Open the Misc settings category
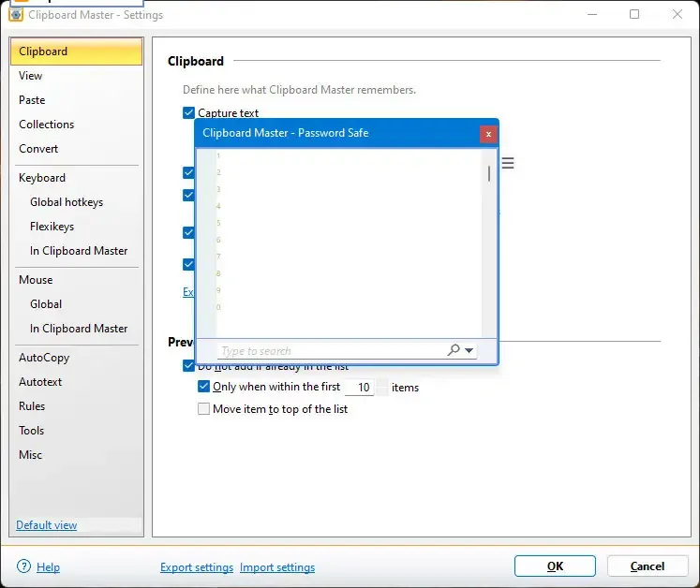The image size is (700, 588). click(x=76, y=455)
